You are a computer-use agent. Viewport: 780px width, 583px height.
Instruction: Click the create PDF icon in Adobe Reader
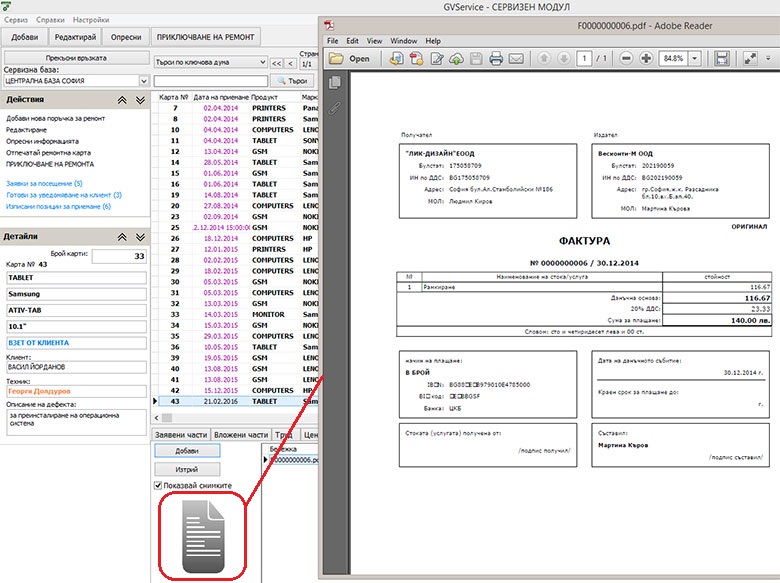pos(416,59)
